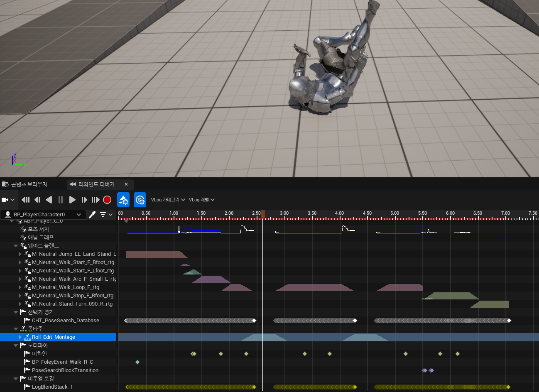
Task: Collapse 비주얼 로깅 group
Action: [16, 378]
